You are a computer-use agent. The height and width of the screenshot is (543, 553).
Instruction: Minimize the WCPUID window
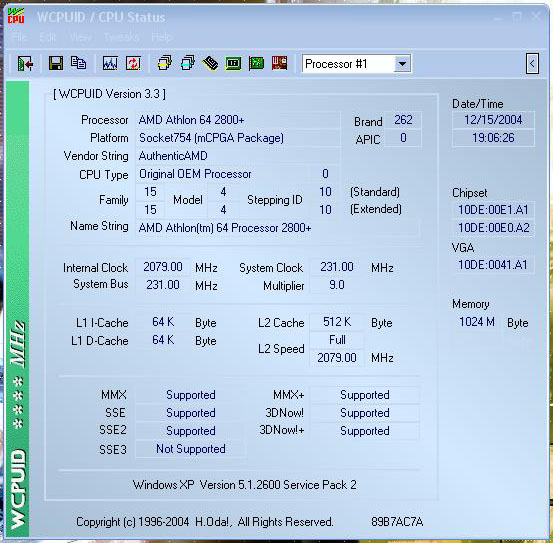pos(498,17)
